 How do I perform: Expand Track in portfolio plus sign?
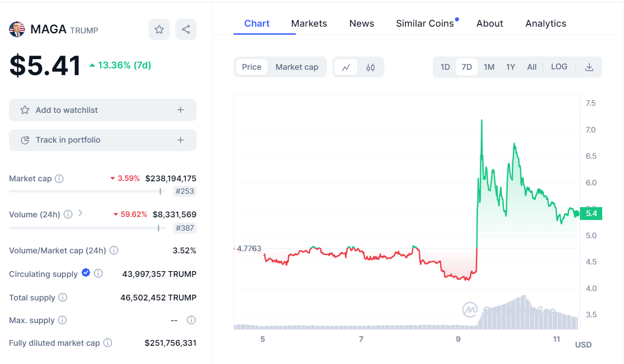click(x=181, y=140)
